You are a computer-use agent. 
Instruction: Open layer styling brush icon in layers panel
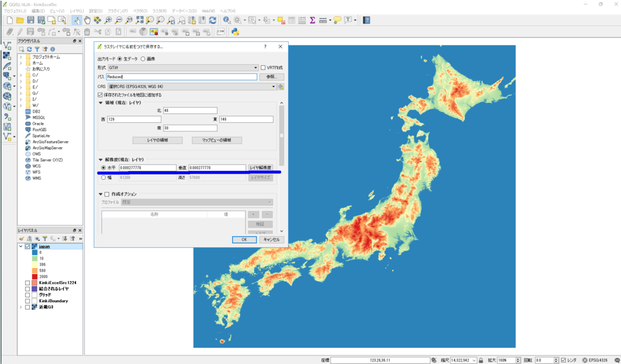[x=22, y=239]
